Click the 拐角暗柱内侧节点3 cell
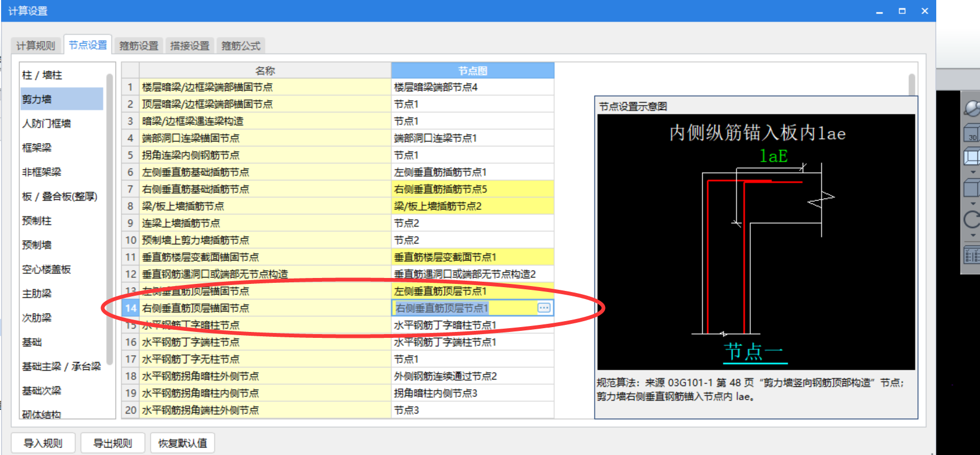The width and height of the screenshot is (980, 455). tap(473, 393)
